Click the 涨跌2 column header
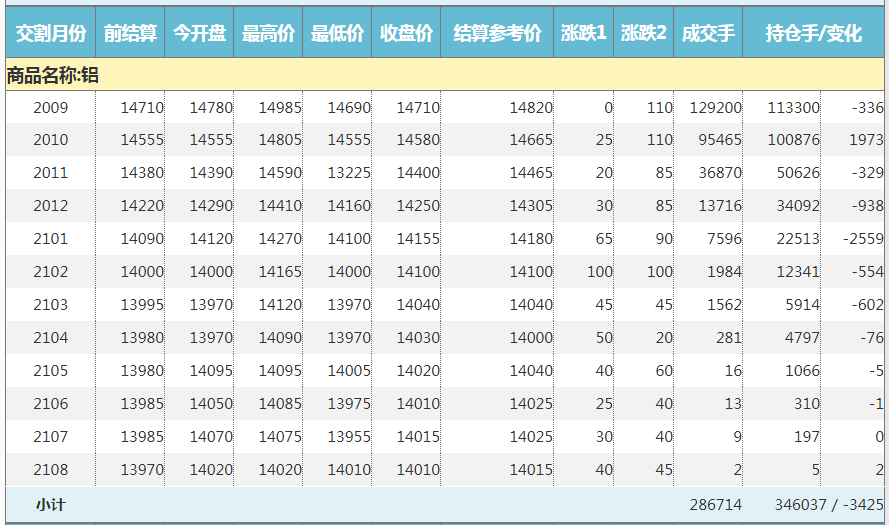The image size is (889, 525). [x=643, y=33]
